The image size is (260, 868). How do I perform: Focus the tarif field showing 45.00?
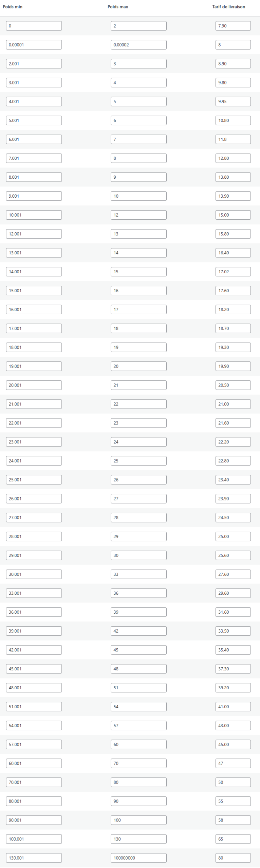(x=233, y=745)
